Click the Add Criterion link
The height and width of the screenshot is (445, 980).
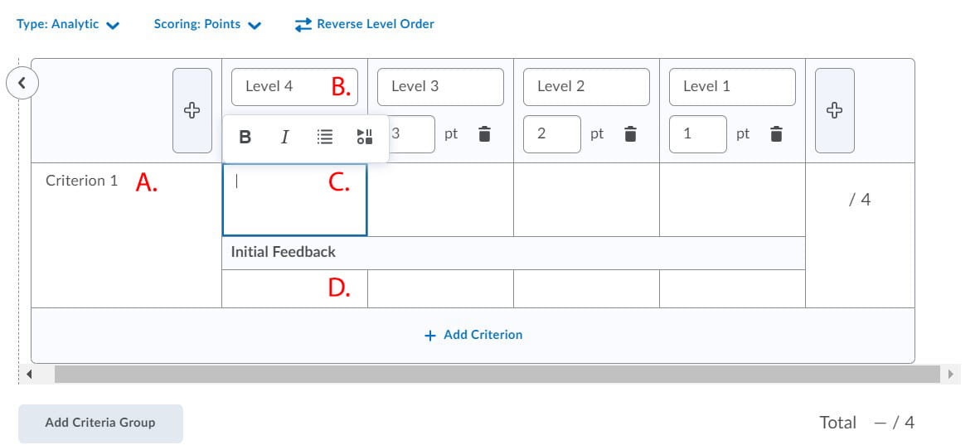coord(473,335)
